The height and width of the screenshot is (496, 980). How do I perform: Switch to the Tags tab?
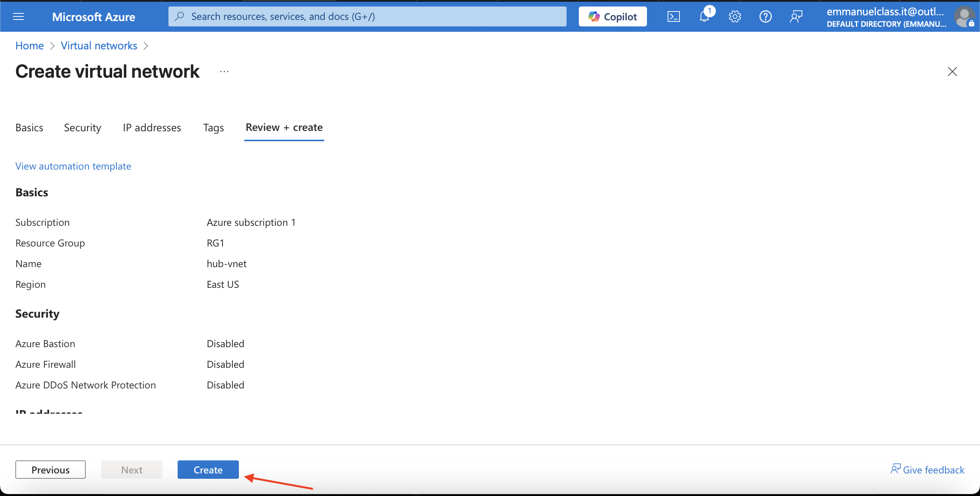coord(214,127)
